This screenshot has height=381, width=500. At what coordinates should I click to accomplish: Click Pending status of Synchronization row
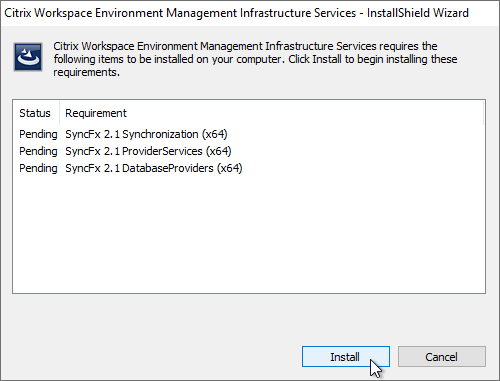[x=38, y=134]
